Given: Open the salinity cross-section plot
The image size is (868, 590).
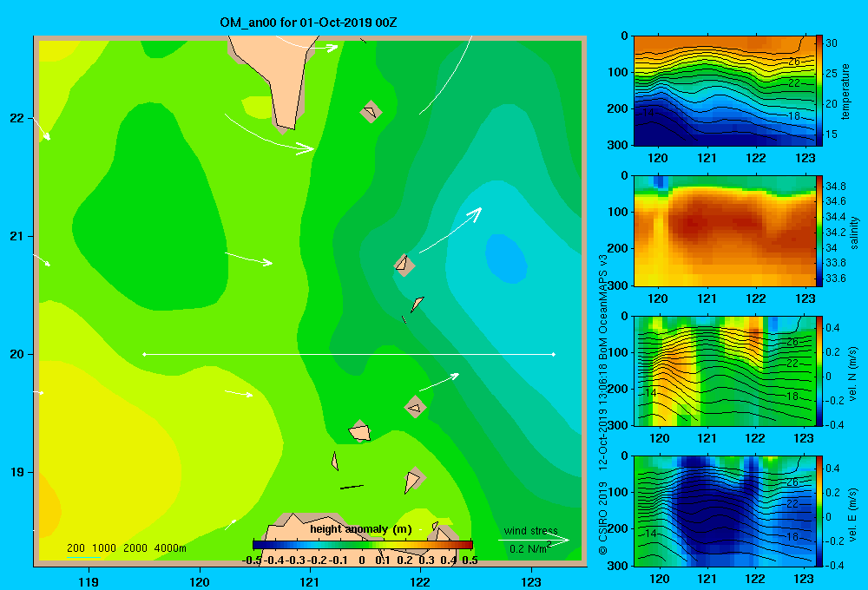Looking at the screenshot, I should 724,231.
